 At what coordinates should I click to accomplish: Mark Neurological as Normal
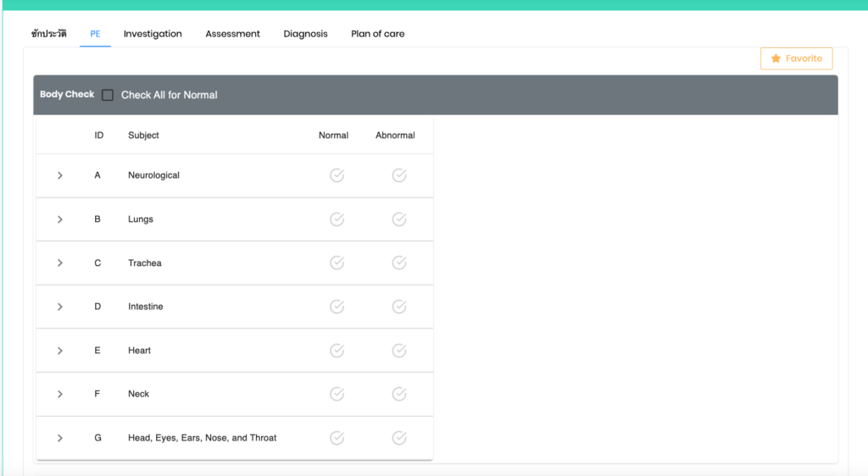coord(337,175)
